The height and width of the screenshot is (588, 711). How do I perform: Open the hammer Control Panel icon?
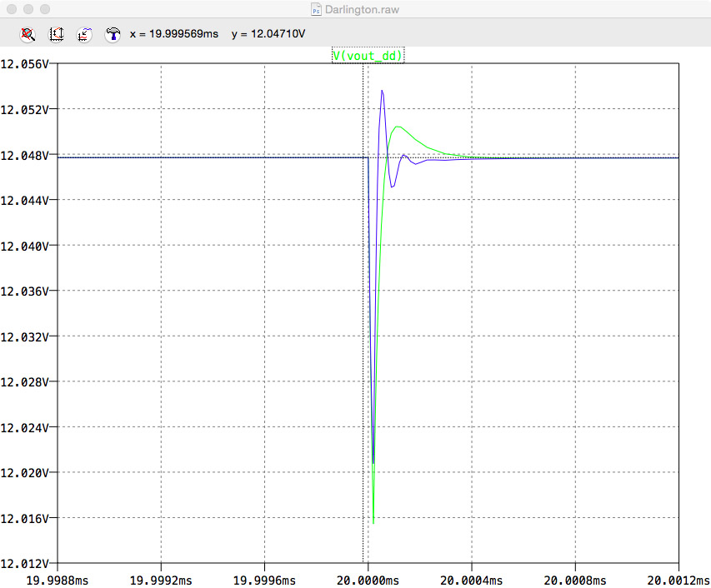point(113,34)
